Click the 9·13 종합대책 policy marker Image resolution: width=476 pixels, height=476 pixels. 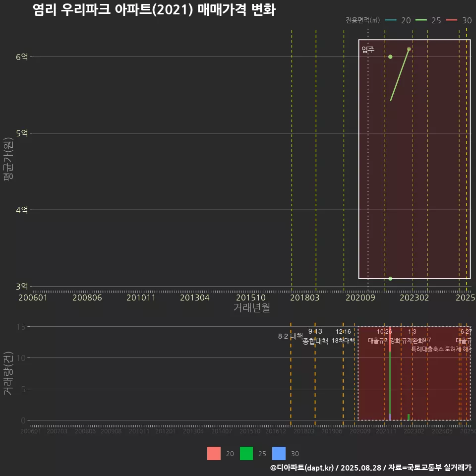tap(315, 336)
